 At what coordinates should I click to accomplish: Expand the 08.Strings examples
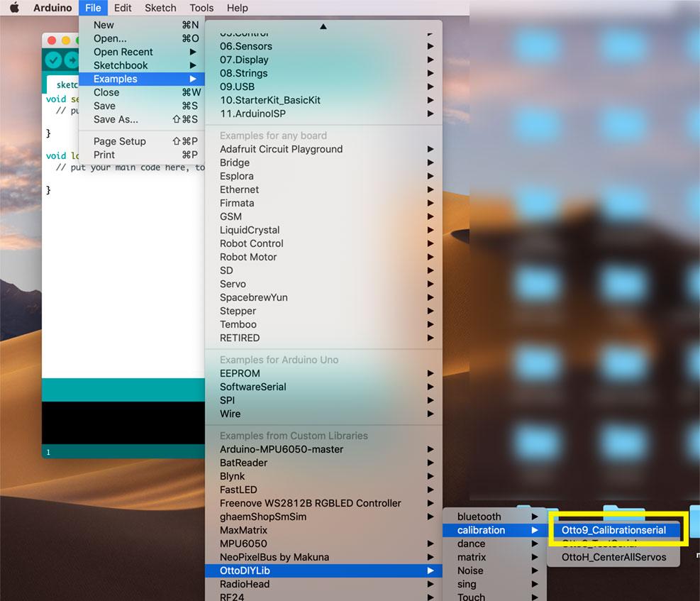tap(323, 73)
